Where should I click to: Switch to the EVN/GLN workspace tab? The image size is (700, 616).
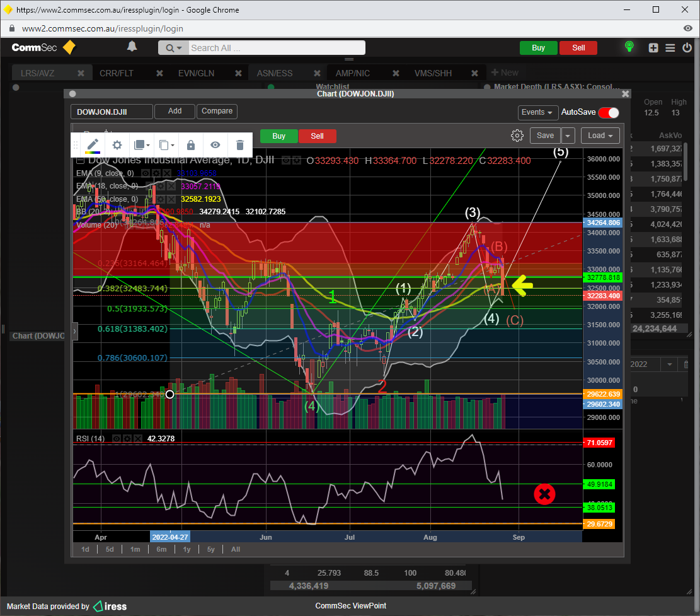[196, 73]
